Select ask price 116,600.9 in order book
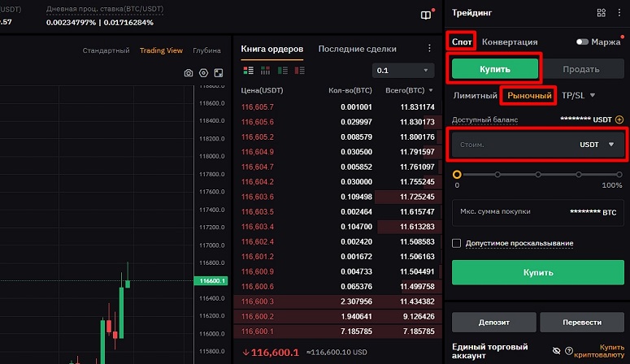Screen dimensions: 630x364 point(257,271)
